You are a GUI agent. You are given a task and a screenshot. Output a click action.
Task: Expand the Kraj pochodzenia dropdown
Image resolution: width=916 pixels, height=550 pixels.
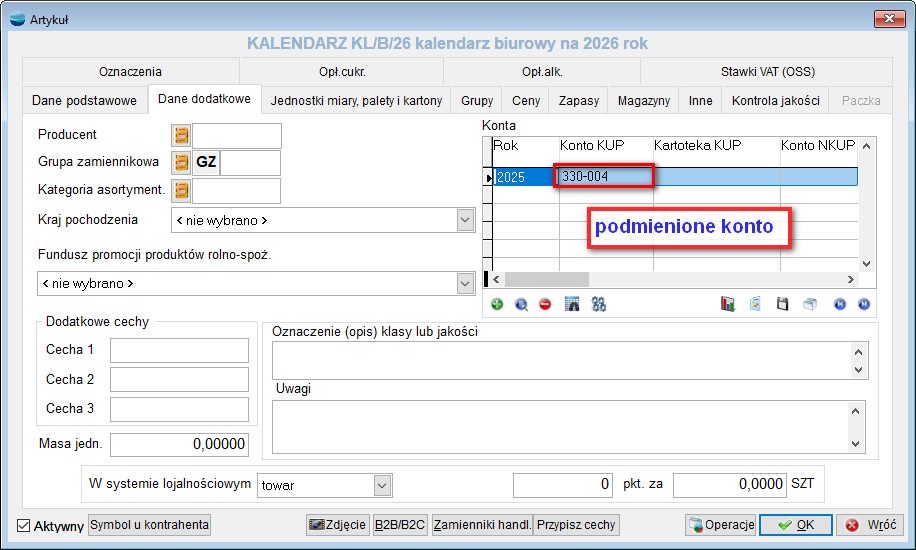[x=464, y=220]
